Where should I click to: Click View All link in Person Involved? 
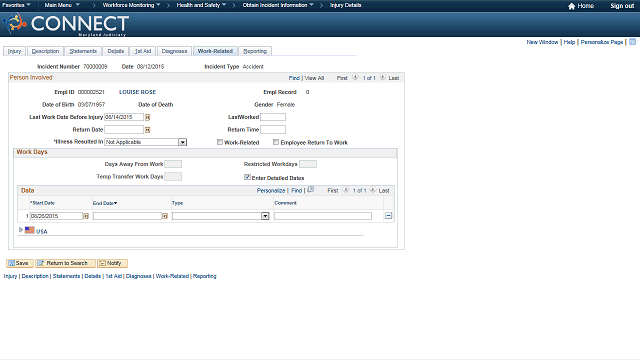pyautogui.click(x=314, y=78)
